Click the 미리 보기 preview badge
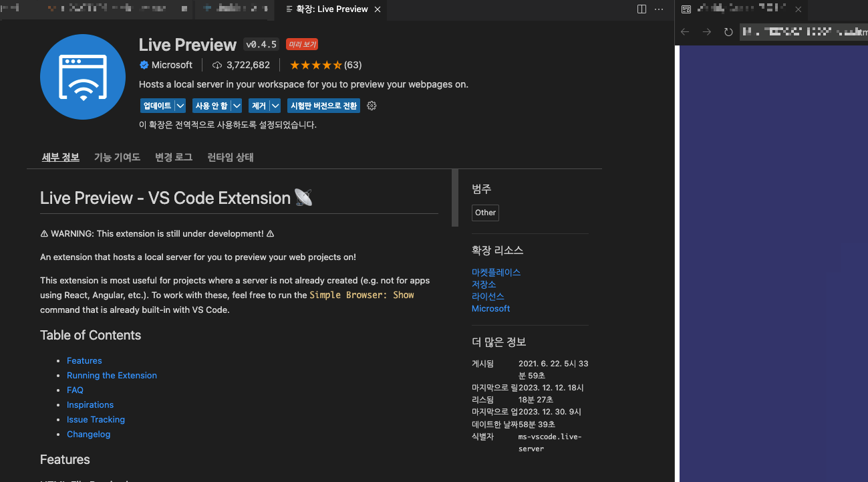The height and width of the screenshot is (482, 868). 302,44
